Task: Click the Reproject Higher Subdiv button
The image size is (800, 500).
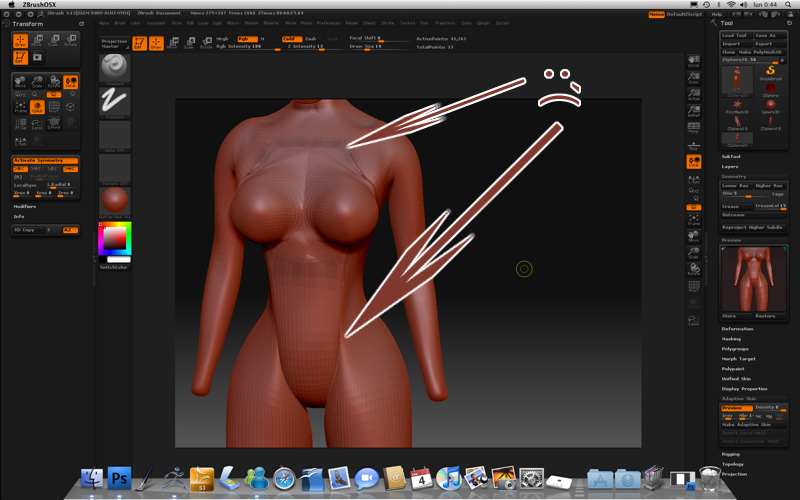Action: tap(754, 228)
